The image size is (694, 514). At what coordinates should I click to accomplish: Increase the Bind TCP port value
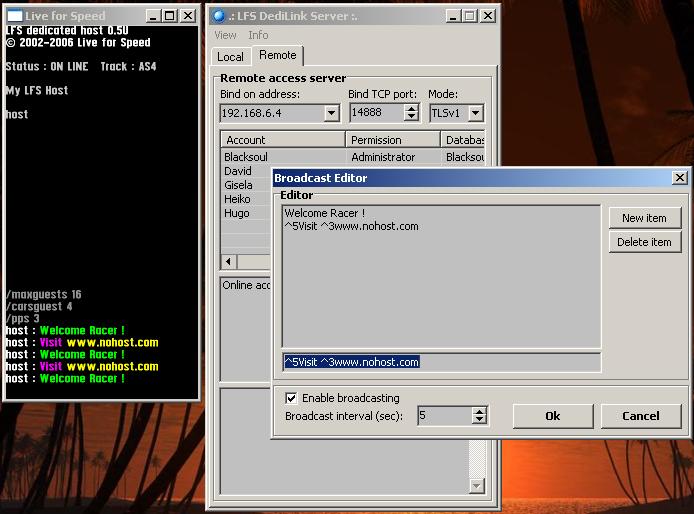[412, 108]
